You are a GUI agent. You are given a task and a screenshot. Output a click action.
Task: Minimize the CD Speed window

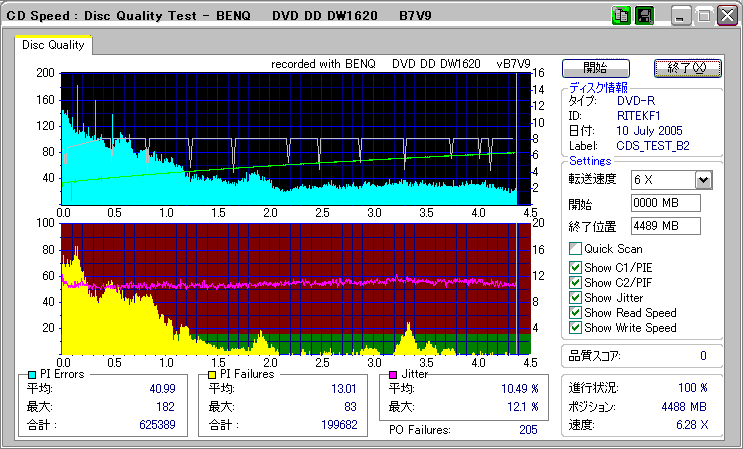(x=680, y=16)
